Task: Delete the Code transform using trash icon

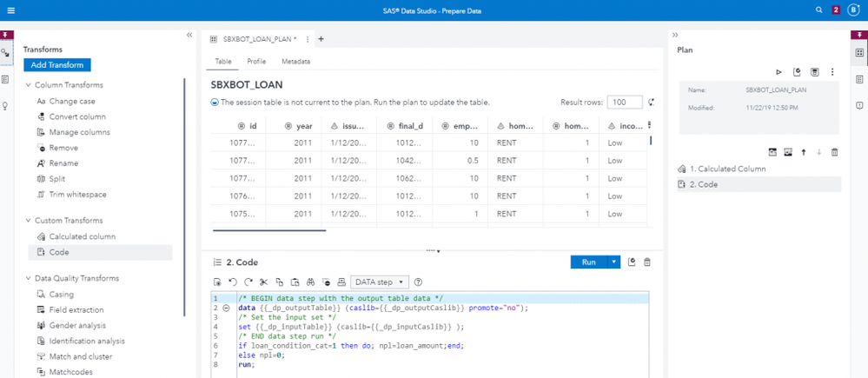Action: [646, 262]
